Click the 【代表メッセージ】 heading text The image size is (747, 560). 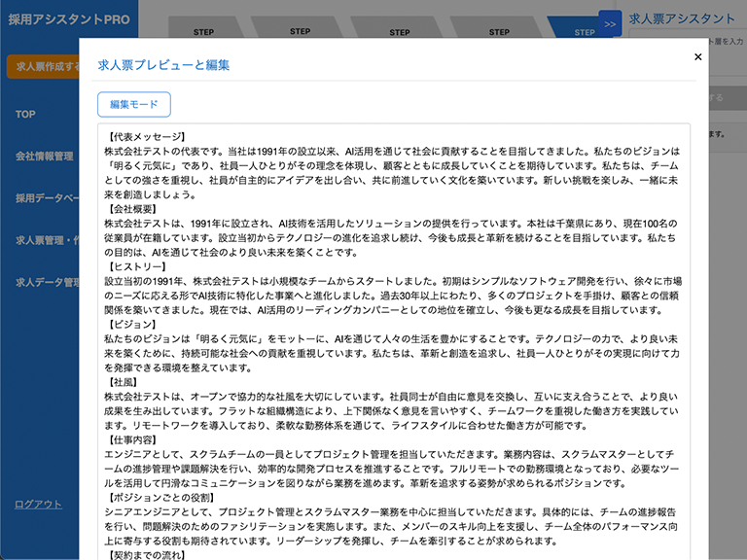[145, 137]
